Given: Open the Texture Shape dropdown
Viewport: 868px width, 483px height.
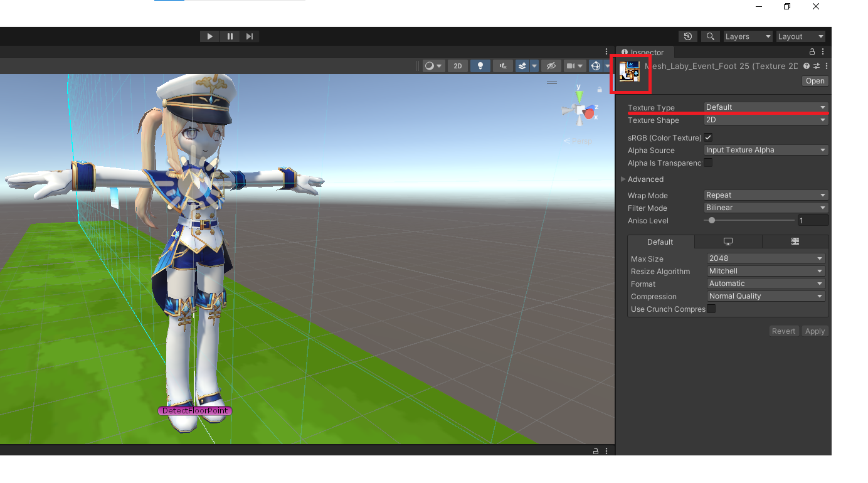Looking at the screenshot, I should coord(766,120).
